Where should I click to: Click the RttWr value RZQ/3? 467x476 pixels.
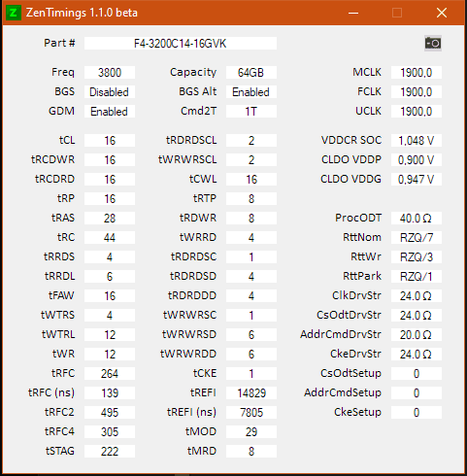[x=417, y=256]
